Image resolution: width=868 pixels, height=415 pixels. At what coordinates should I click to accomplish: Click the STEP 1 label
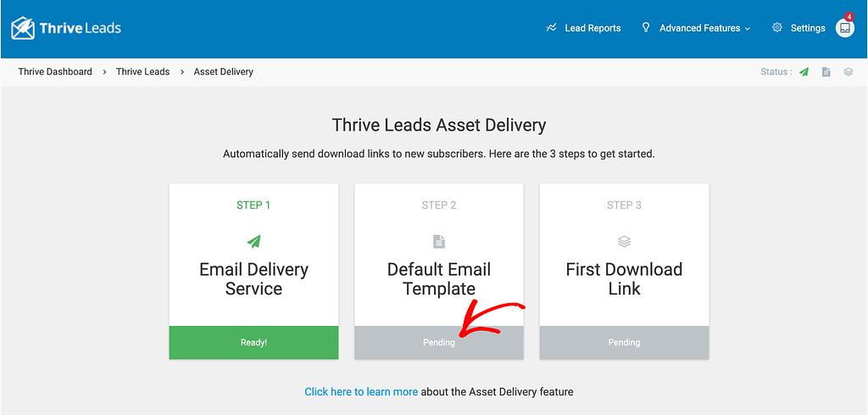coord(253,205)
